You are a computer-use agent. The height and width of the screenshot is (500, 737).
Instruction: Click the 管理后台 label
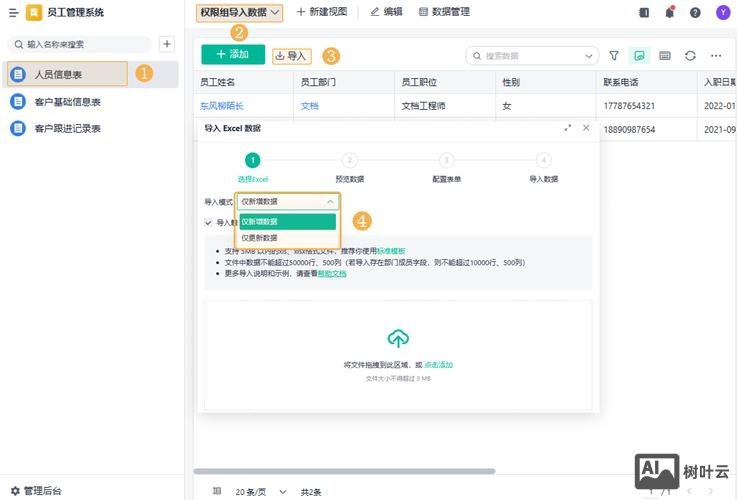[43, 491]
